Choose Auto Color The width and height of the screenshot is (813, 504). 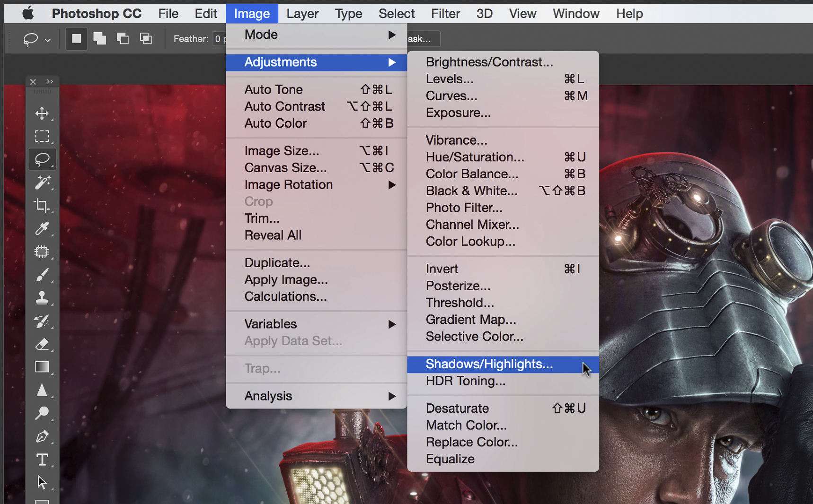coord(316,123)
